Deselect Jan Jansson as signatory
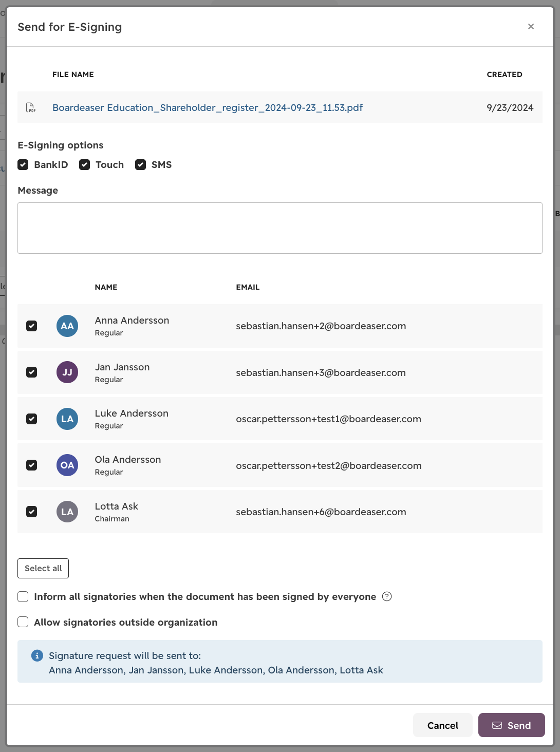This screenshot has height=752, width=560. 32,372
